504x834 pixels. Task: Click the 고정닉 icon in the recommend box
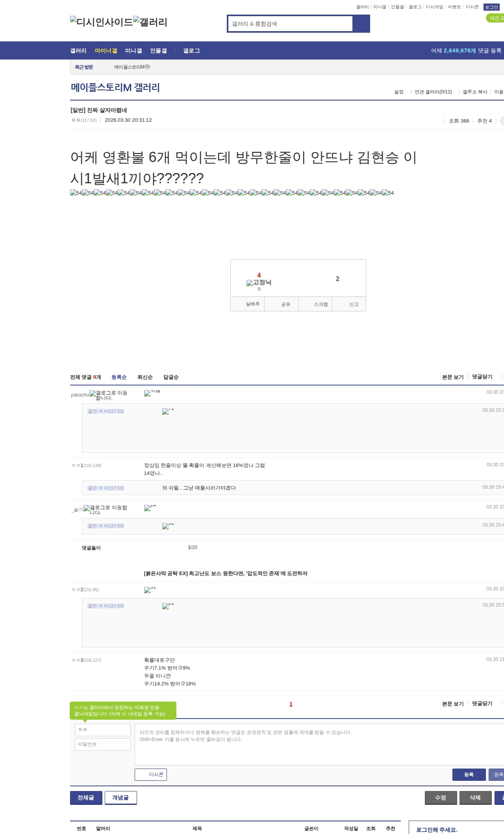click(259, 283)
